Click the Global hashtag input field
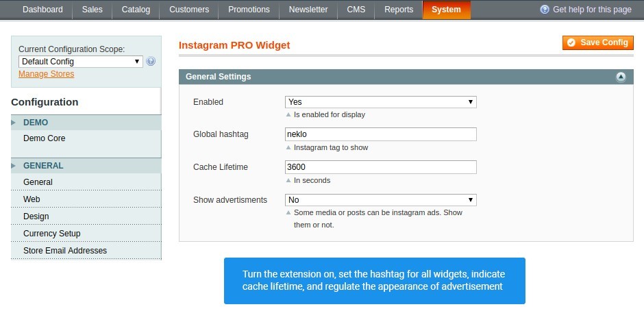 click(x=381, y=134)
